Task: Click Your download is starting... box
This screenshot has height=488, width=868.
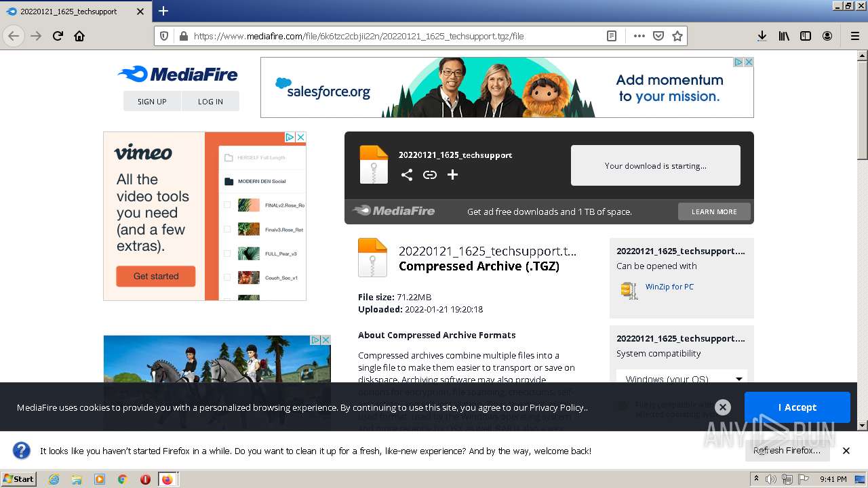Action: (x=656, y=165)
